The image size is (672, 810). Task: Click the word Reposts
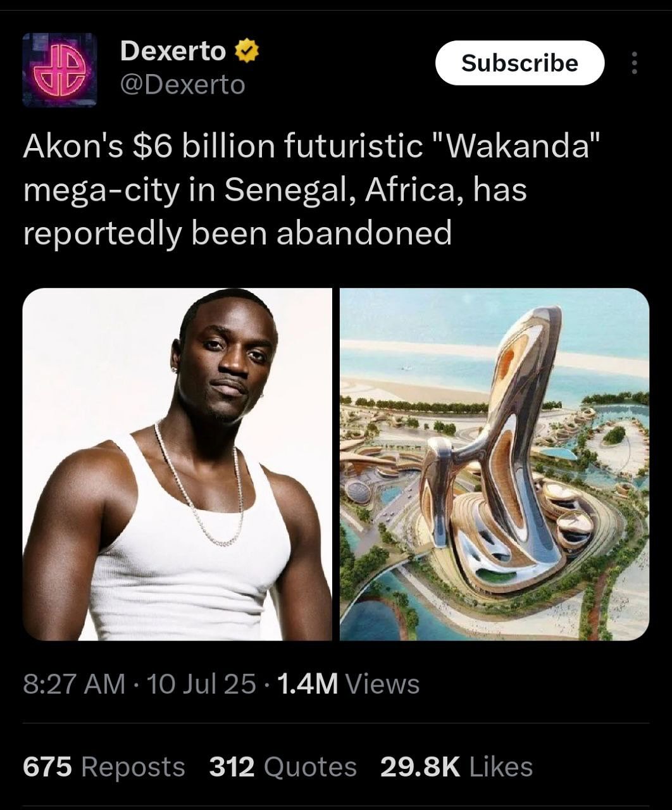tap(133, 767)
